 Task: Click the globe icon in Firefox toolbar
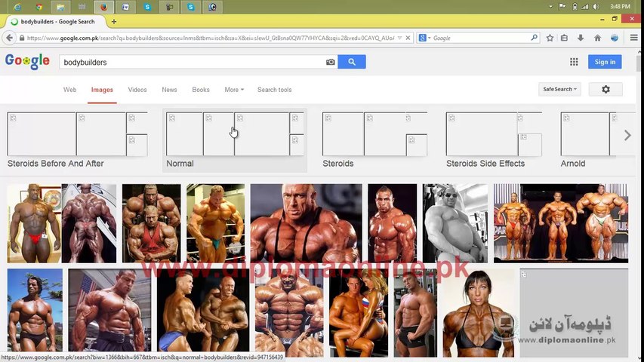pyautogui.click(x=615, y=38)
